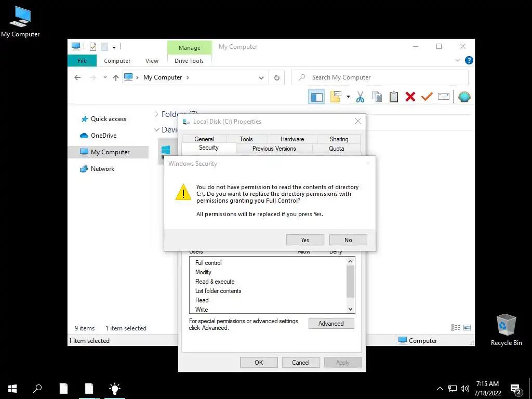Open the Drive Tools ribbon tab
The image size is (532, 399).
coord(189,61)
